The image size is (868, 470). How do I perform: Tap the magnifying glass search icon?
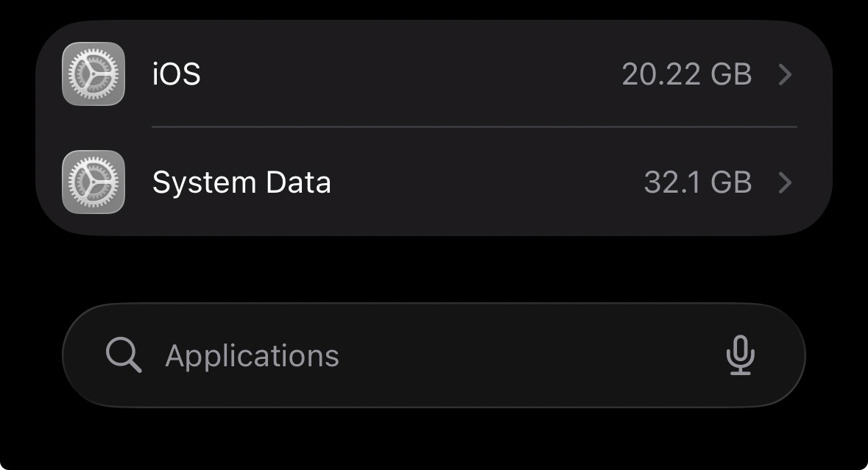(123, 355)
